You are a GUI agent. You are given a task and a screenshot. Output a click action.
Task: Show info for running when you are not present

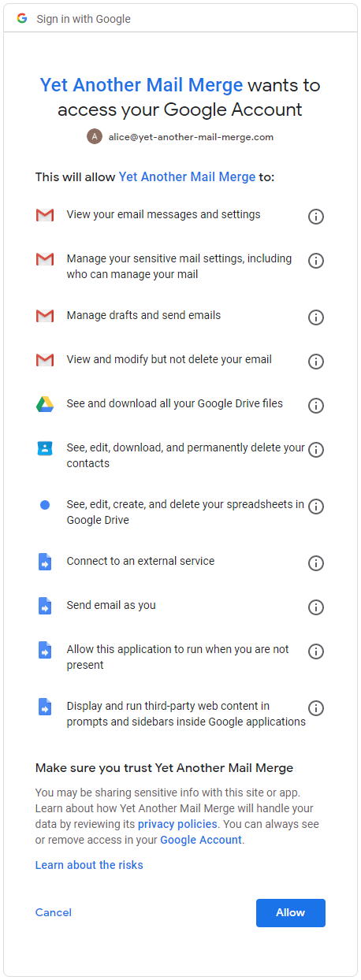pyautogui.click(x=316, y=651)
